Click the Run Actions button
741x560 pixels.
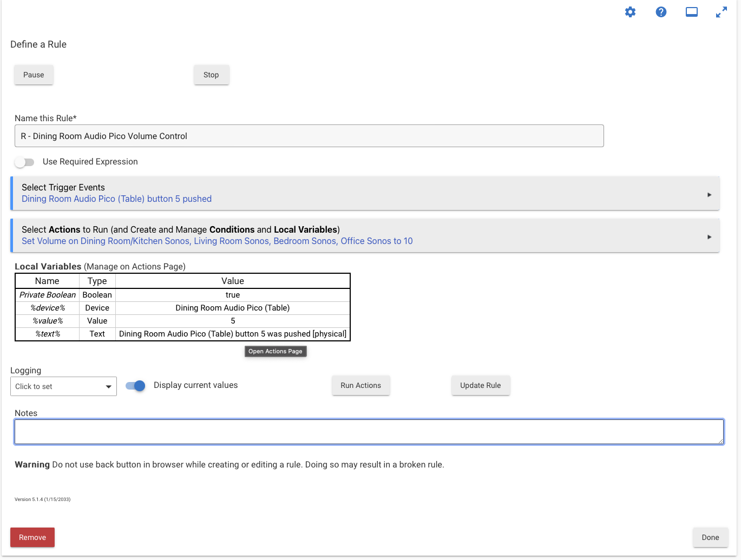click(x=360, y=386)
